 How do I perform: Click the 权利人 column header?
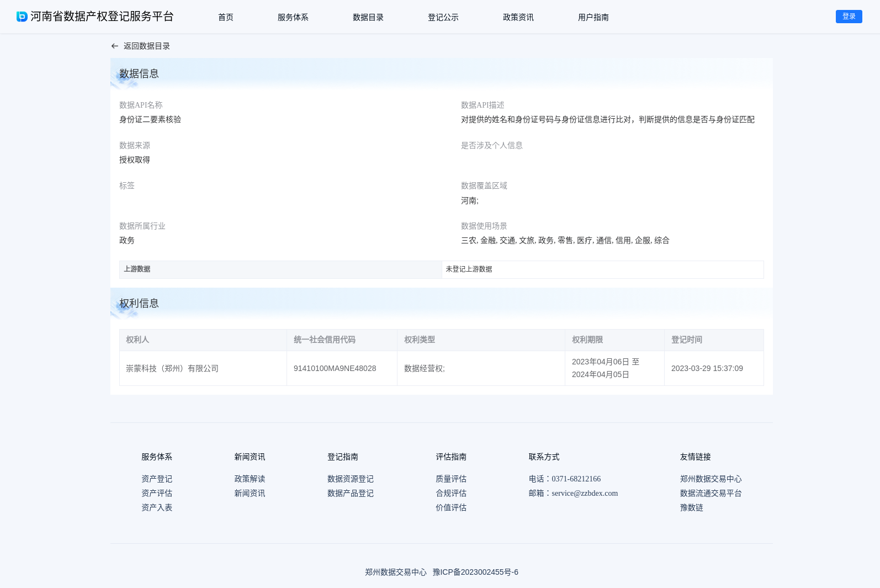pos(203,340)
